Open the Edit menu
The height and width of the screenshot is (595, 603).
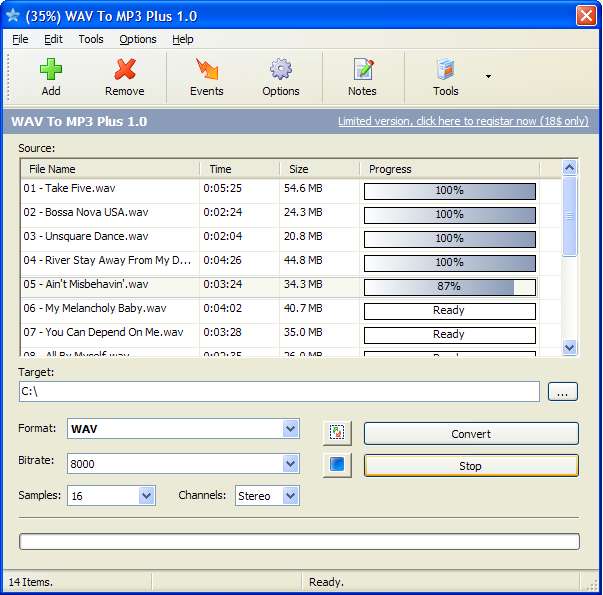(x=53, y=39)
